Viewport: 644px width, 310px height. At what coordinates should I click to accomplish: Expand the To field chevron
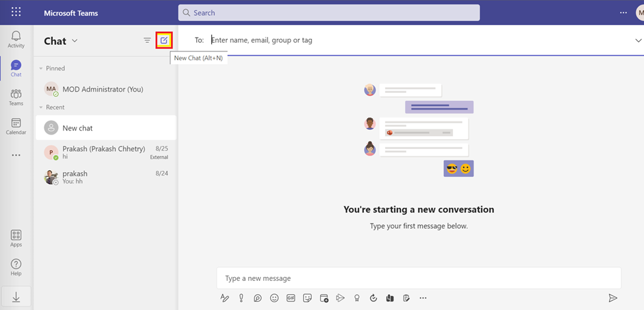click(638, 40)
